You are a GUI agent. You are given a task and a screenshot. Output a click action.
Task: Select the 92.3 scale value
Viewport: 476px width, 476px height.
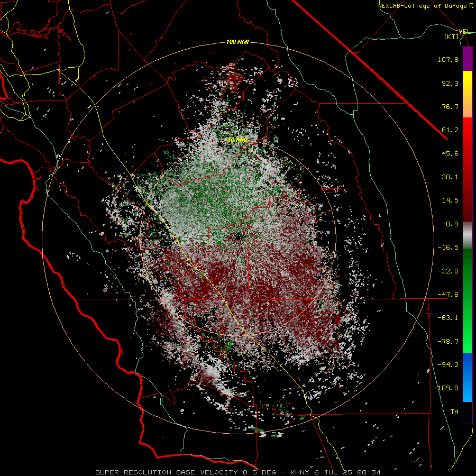click(450, 83)
